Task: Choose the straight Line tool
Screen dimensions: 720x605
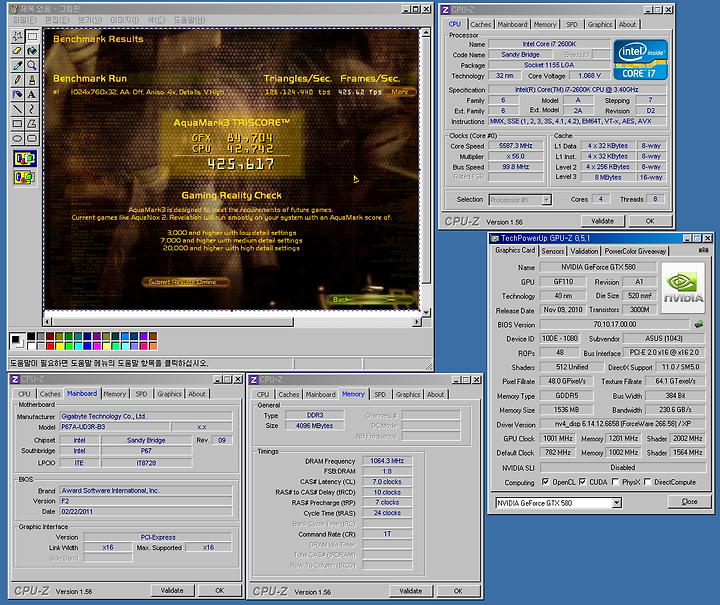Action: coord(17,109)
